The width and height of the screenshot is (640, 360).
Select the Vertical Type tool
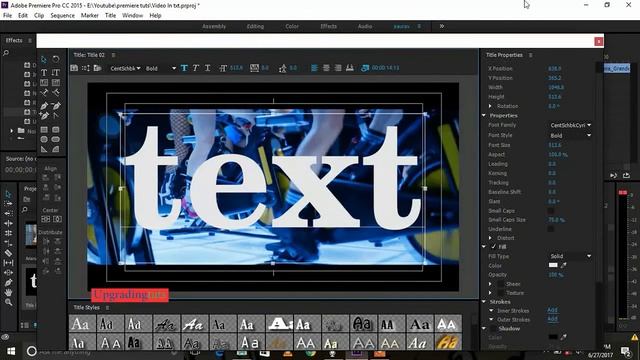(56, 73)
